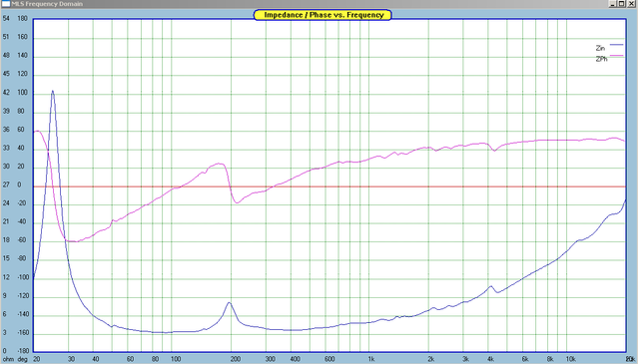
Task: Click the blue curve bump near 4k
Action: tap(491, 287)
